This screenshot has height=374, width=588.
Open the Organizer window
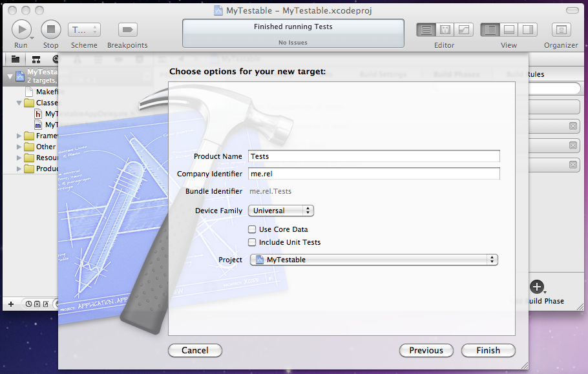(x=561, y=30)
